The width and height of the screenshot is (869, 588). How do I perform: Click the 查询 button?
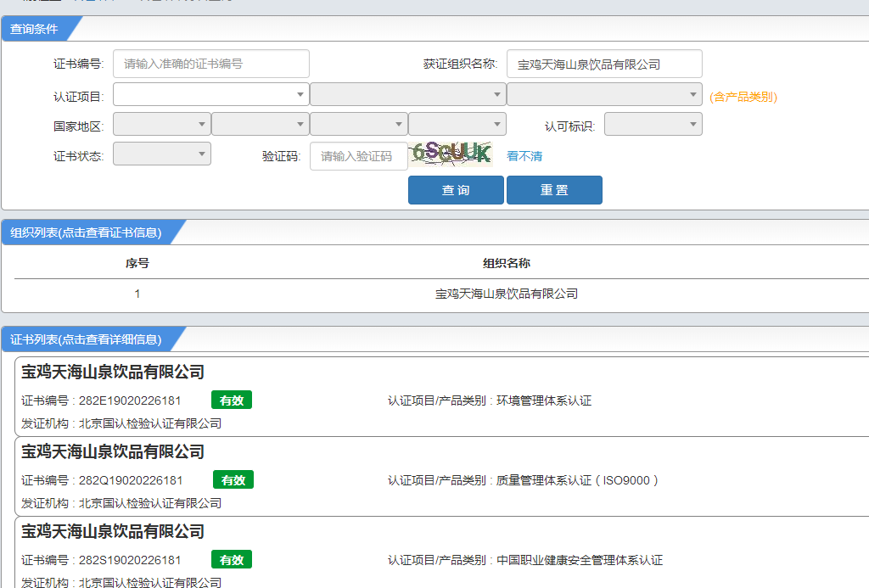click(x=456, y=190)
